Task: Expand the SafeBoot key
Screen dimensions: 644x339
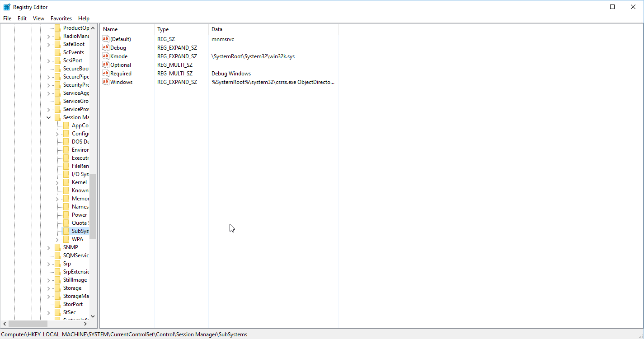Action: pyautogui.click(x=49, y=44)
